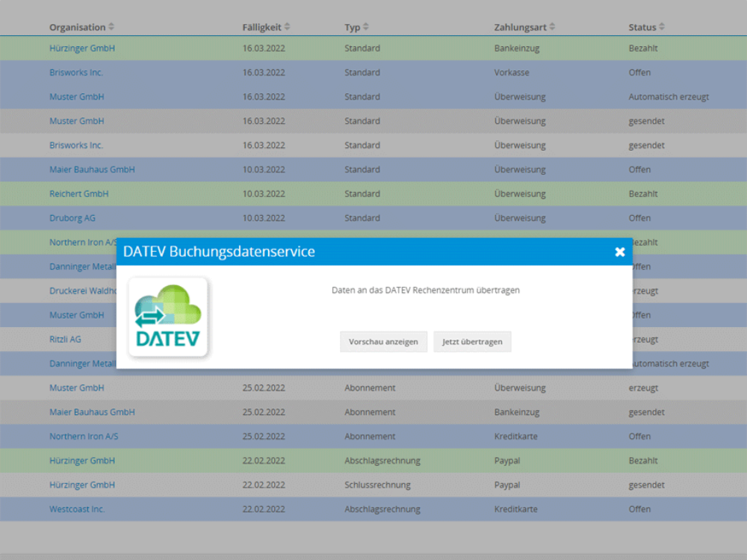Image resolution: width=747 pixels, height=560 pixels.
Task: Open Hürzinger GmbH Schlussrechnung row link
Action: pyautogui.click(x=82, y=485)
